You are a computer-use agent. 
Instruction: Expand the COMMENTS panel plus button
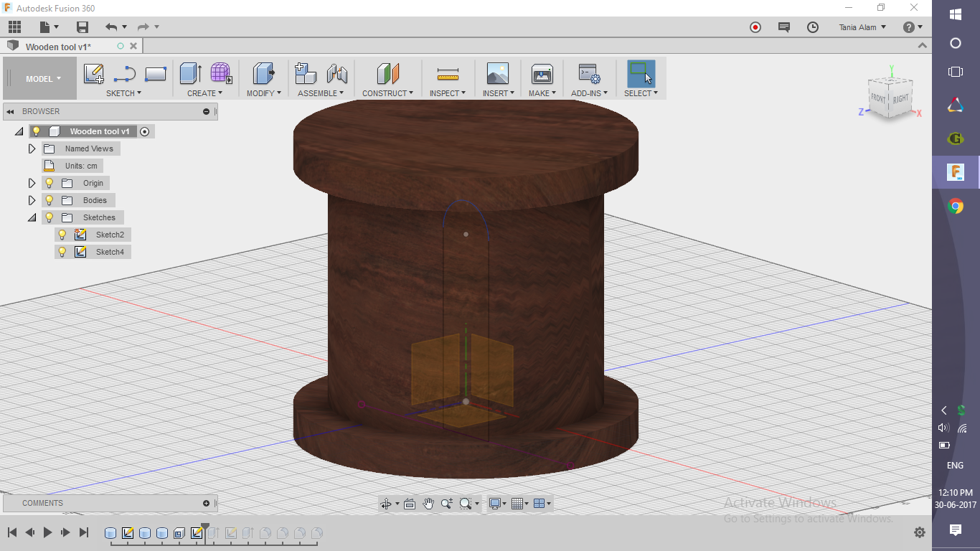click(x=206, y=503)
